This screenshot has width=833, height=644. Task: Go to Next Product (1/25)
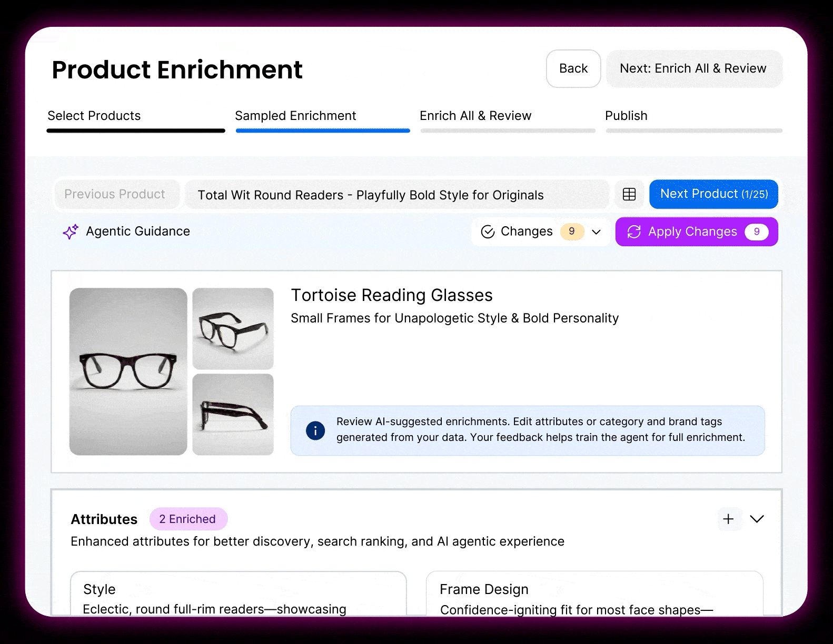pos(713,194)
